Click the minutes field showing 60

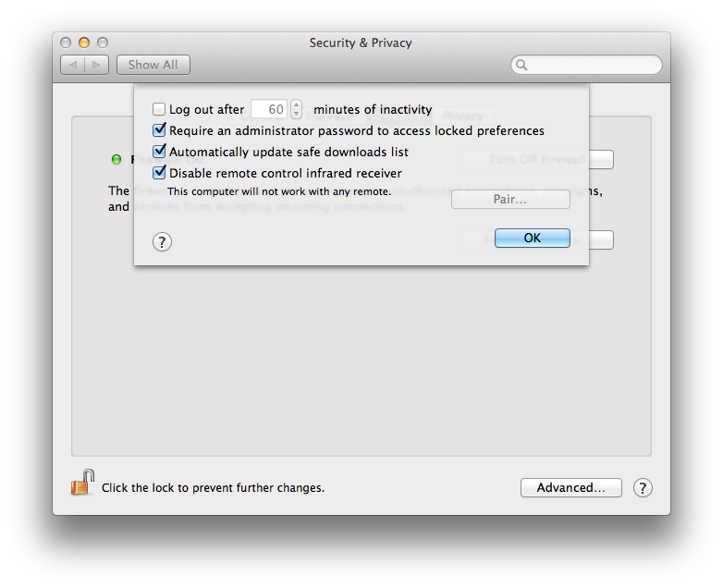[270, 109]
